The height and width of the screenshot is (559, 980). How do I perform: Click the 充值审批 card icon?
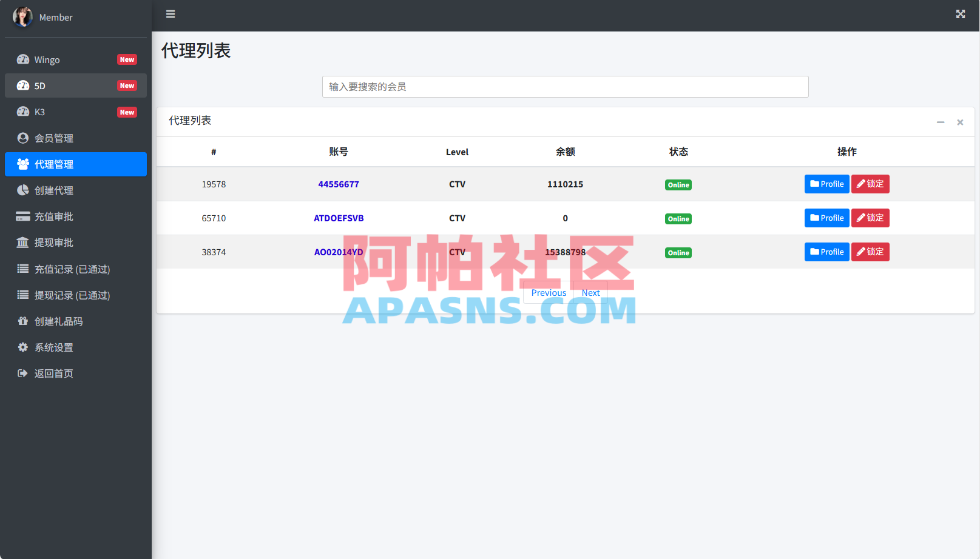23,216
